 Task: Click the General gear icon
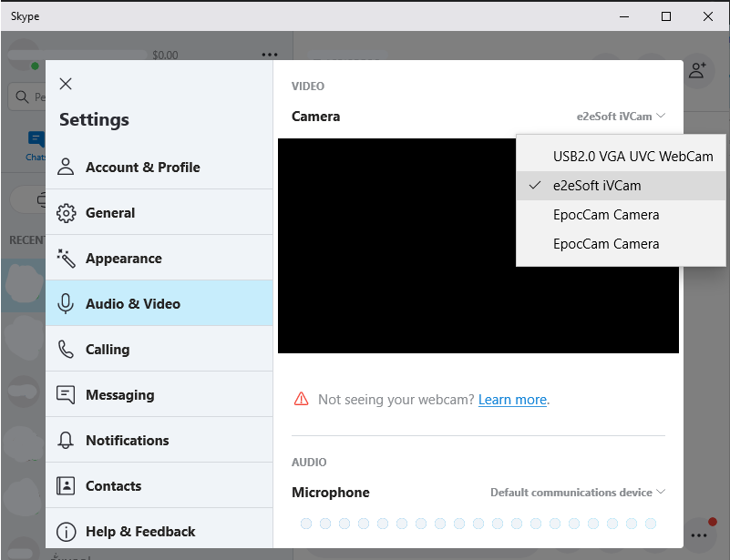point(66,213)
